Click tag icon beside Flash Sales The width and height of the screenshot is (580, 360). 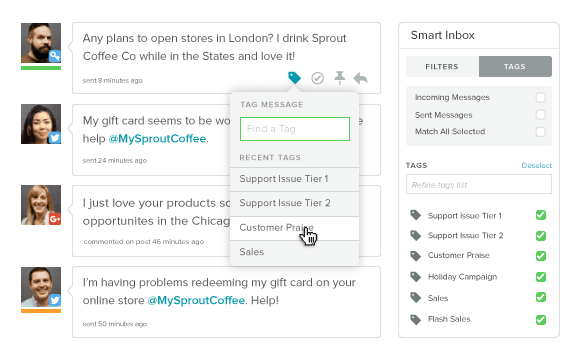[x=416, y=319]
